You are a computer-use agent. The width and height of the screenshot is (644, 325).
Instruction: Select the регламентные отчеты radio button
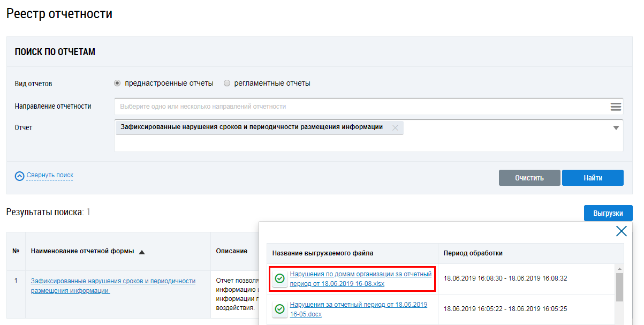click(x=227, y=84)
